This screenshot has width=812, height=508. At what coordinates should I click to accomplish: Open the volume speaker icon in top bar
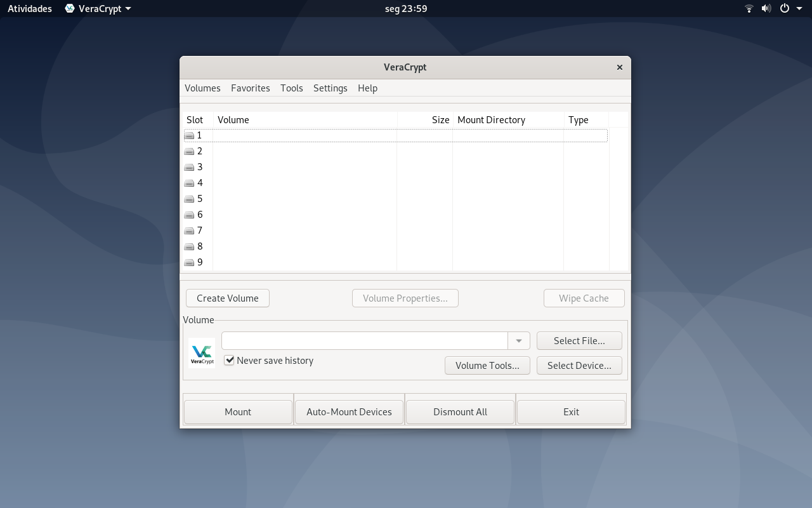coord(766,9)
